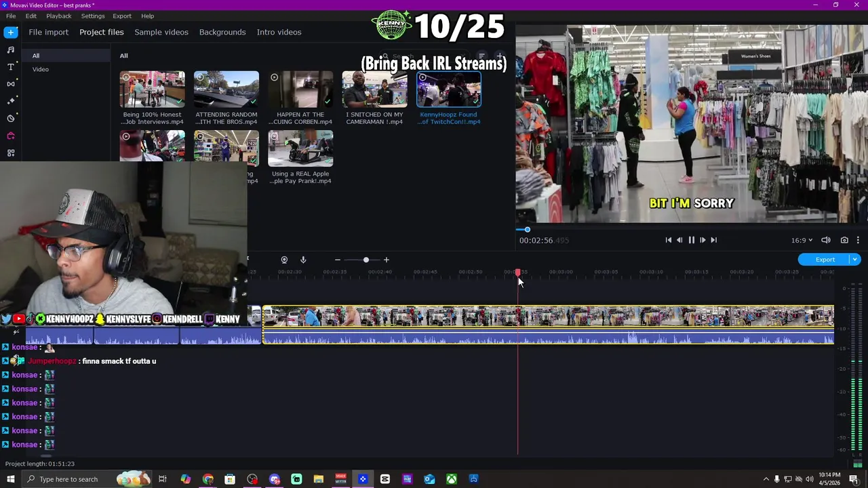Screen dimensions: 868x488
Task: Click the webcam recording icon above timeline
Action: click(284, 260)
